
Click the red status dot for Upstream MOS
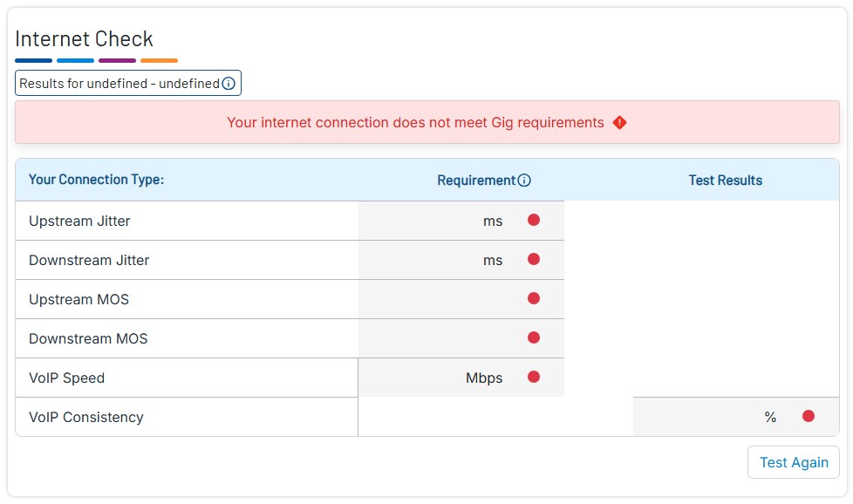[533, 298]
